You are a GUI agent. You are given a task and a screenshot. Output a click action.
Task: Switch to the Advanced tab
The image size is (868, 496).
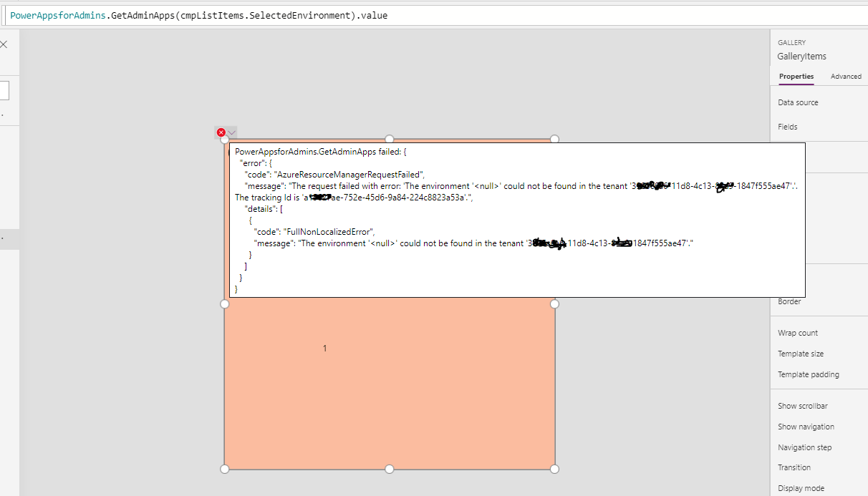846,77
